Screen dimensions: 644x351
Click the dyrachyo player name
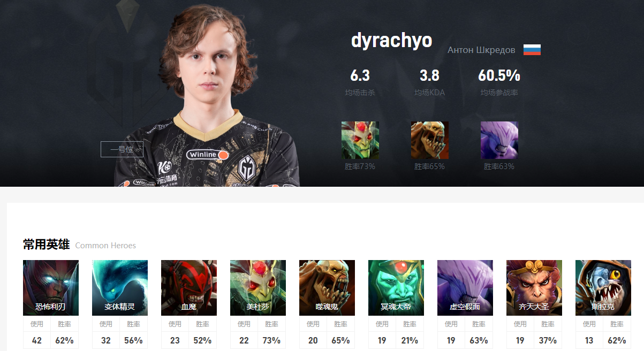pos(391,40)
